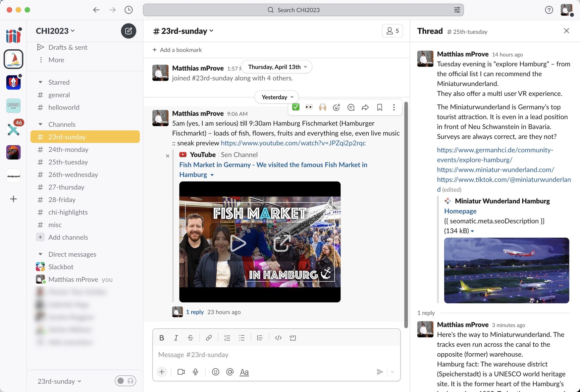React with the green checkmark emoji
This screenshot has height=392, width=580.
click(296, 107)
